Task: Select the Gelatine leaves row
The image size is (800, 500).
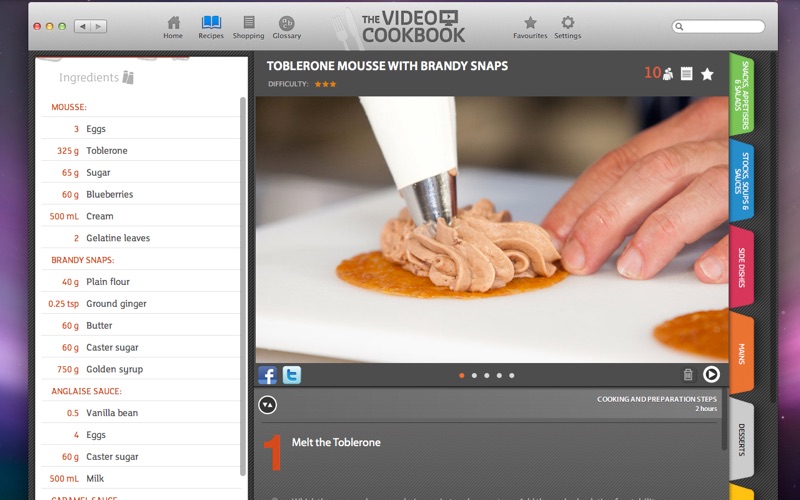Action: (141, 238)
